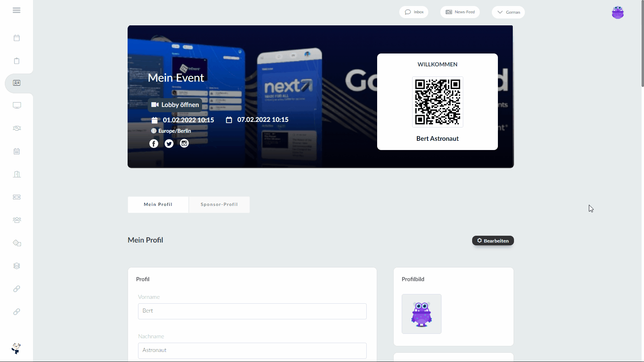Click the clipboard icon in the sidebar

point(17,61)
